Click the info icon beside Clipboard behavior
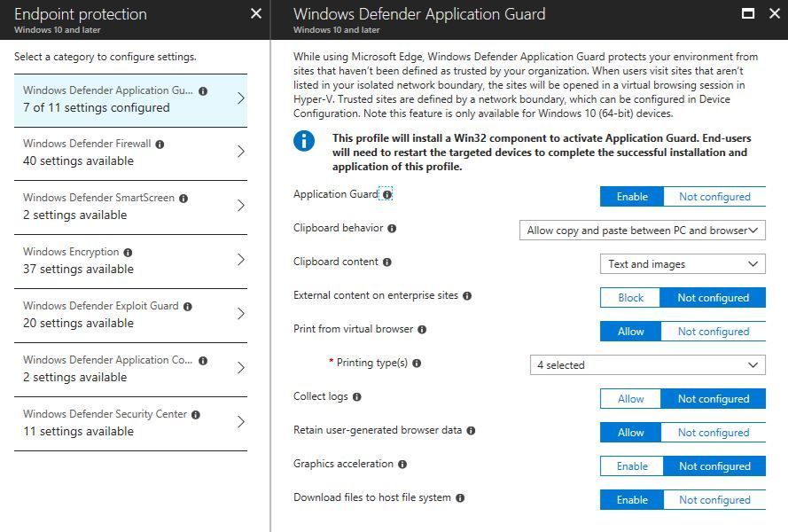The height and width of the screenshot is (532, 788). click(x=392, y=228)
